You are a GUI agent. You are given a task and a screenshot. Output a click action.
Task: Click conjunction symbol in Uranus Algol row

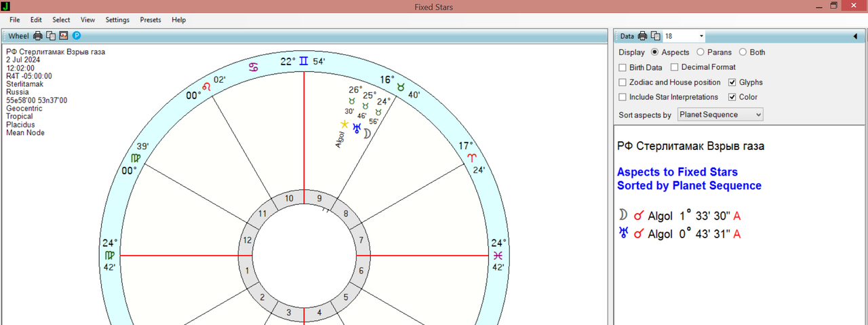[638, 233]
